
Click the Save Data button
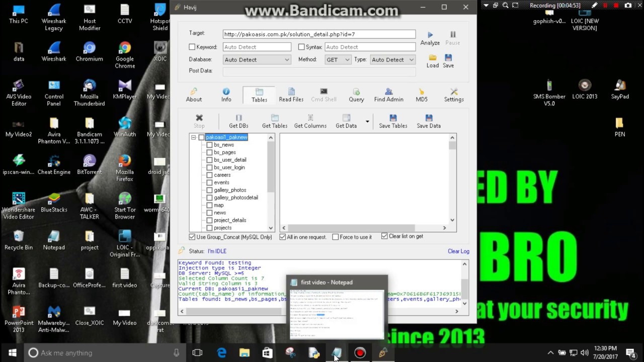[429, 122]
